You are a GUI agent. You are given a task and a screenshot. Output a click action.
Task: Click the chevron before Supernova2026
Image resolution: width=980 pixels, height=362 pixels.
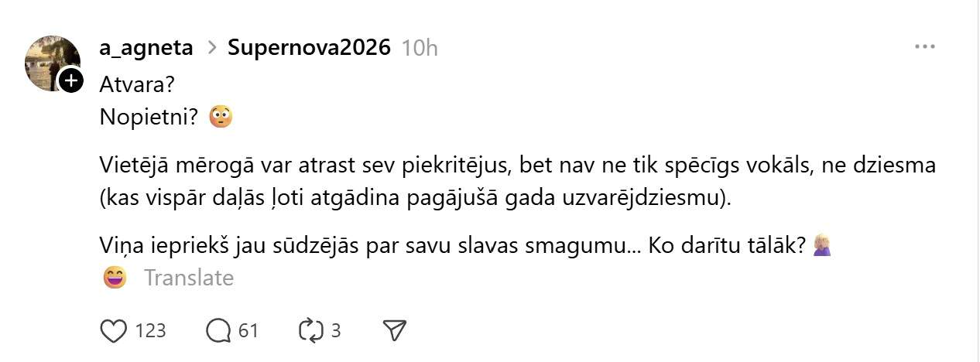pos(211,48)
